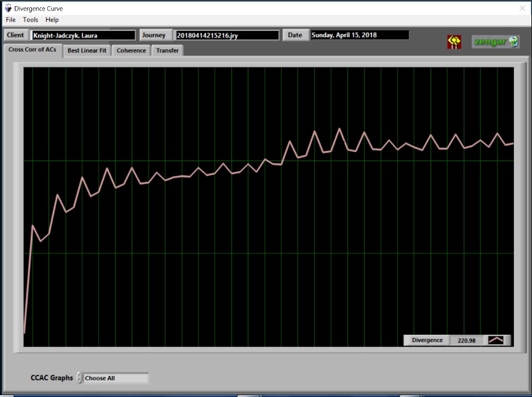Click the divergence curve shape icon
Image resolution: width=532 pixels, height=397 pixels.
click(x=496, y=340)
